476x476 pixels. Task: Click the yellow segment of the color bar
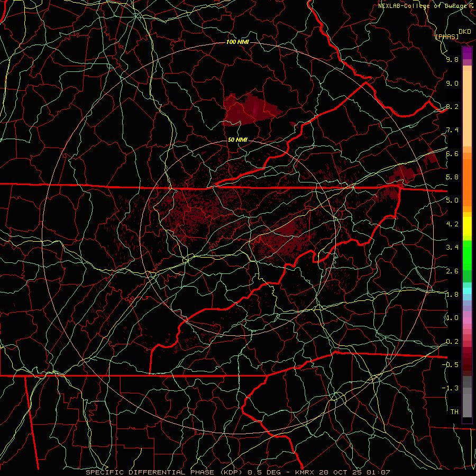pyautogui.click(x=467, y=226)
